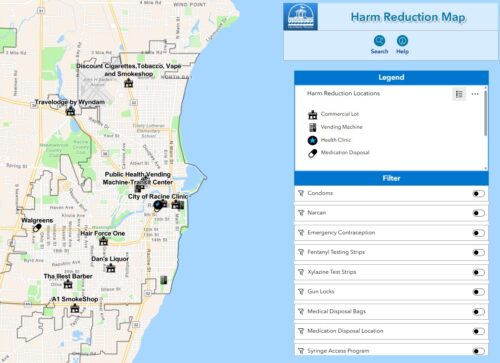
Task: Open the legend more options ellipsis
Action: click(475, 94)
